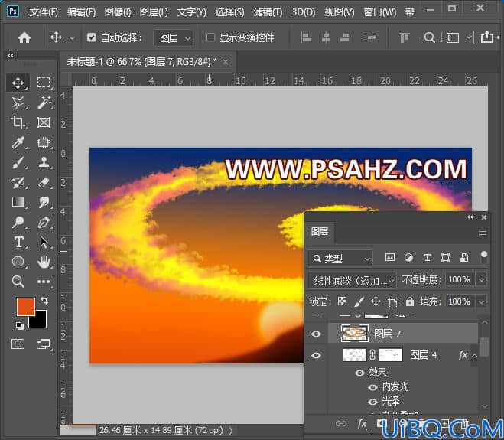Select the Patch healing tool
The width and height of the screenshot is (504, 440).
[44, 142]
